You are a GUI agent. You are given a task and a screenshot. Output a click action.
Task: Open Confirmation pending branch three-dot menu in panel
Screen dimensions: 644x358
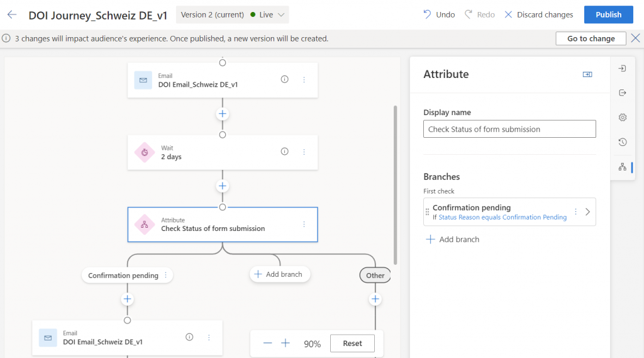pos(575,212)
